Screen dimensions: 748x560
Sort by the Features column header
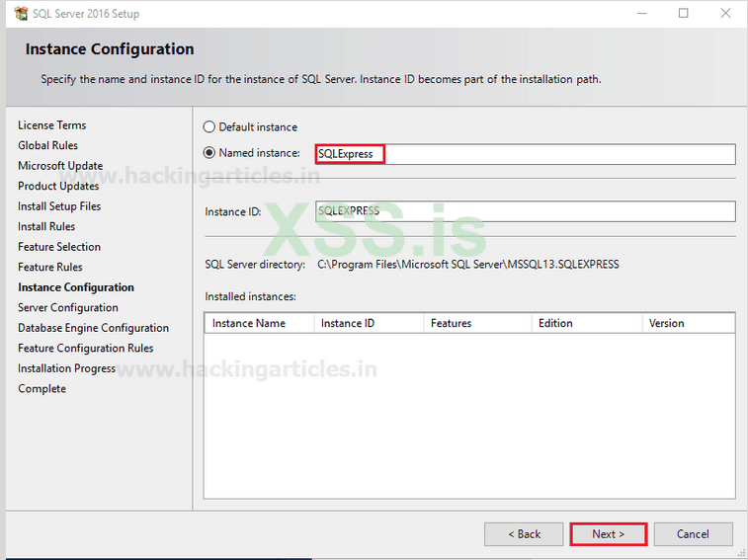(477, 323)
